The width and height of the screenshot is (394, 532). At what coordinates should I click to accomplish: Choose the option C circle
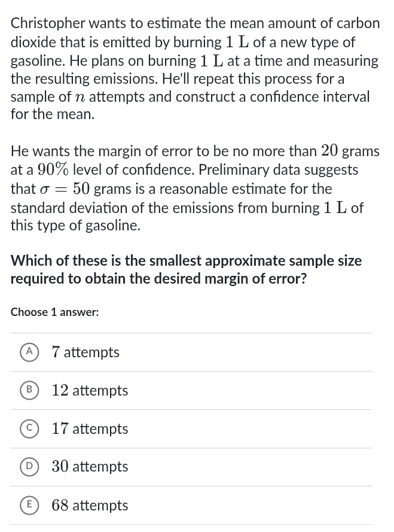pyautogui.click(x=28, y=429)
